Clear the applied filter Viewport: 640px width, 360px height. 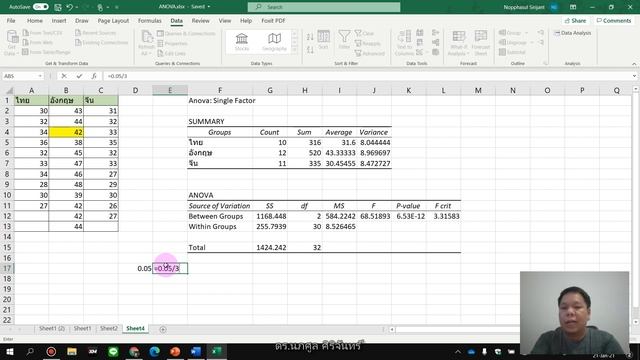pos(364,33)
